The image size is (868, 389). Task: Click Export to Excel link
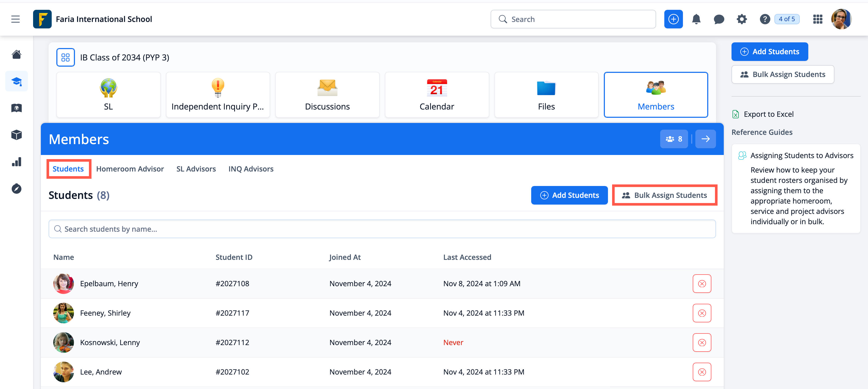[x=768, y=114]
